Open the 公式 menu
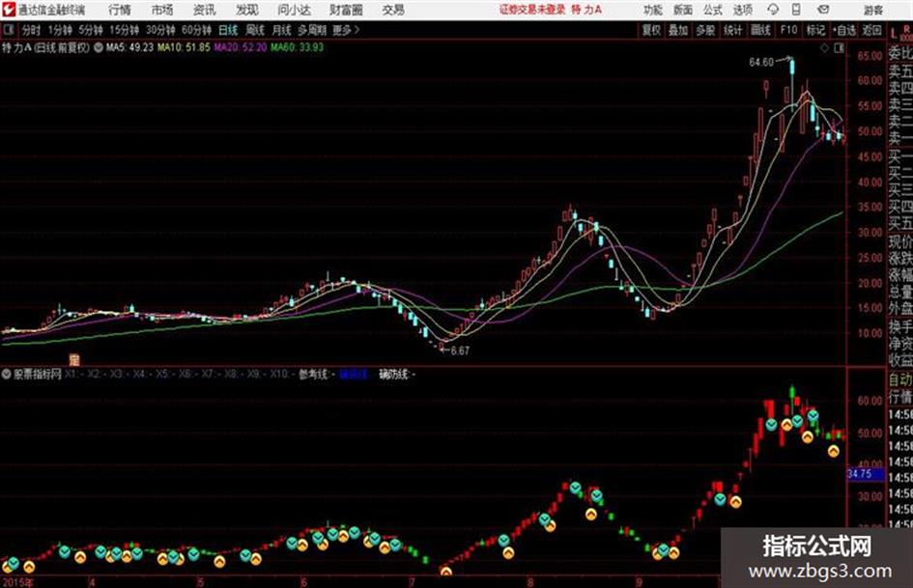The width and height of the screenshot is (913, 588). (x=712, y=10)
